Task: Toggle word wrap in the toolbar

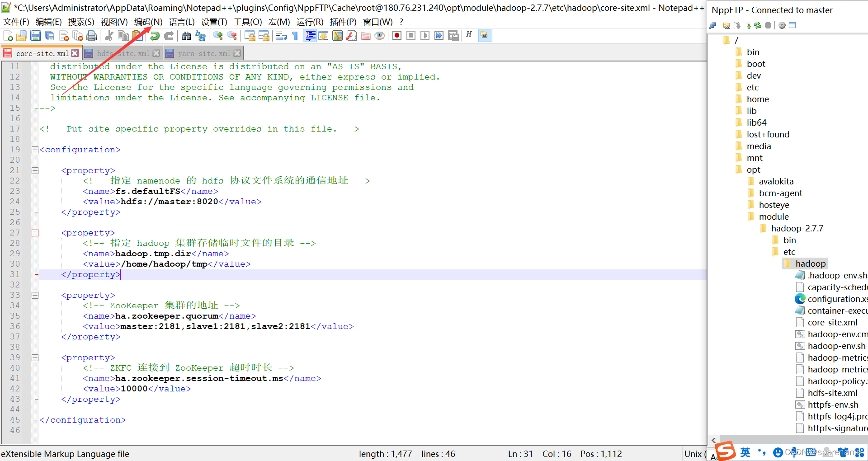Action: point(281,36)
